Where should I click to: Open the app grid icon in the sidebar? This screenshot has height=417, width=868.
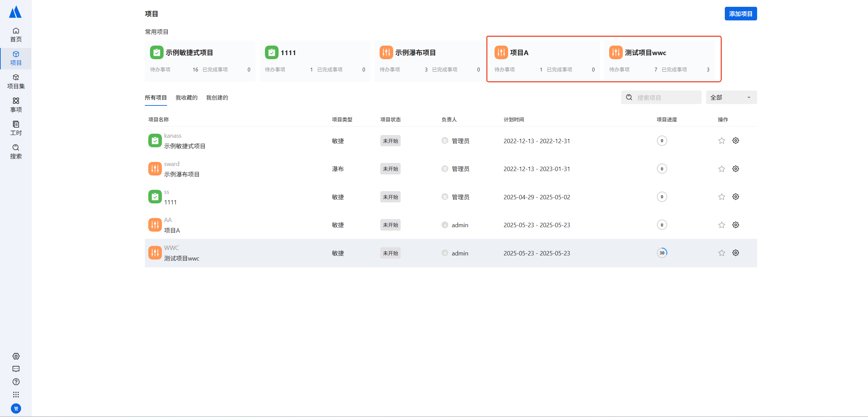tap(16, 395)
